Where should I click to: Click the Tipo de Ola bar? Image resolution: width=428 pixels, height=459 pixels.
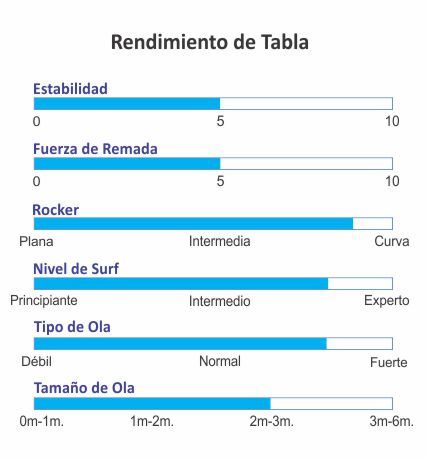(213, 344)
